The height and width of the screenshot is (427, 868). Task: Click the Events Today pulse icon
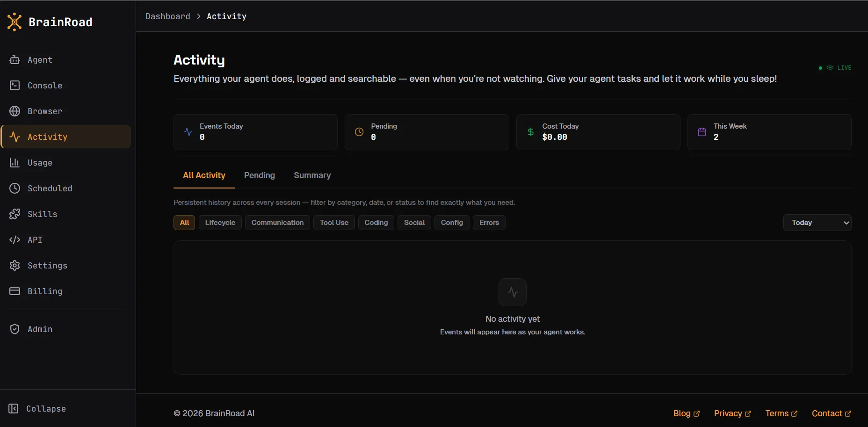coord(188,132)
